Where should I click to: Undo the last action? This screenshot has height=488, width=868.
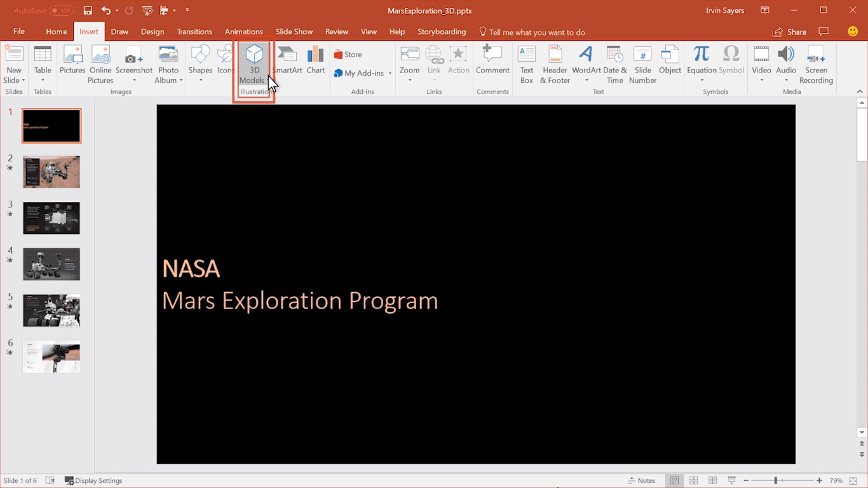[x=105, y=11]
